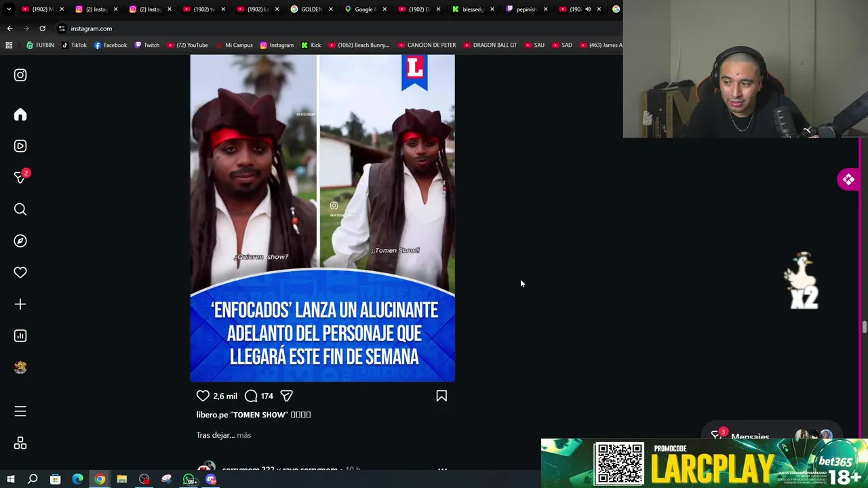Open direct messages with 2 notifications
868x488 pixels.
click(20, 178)
